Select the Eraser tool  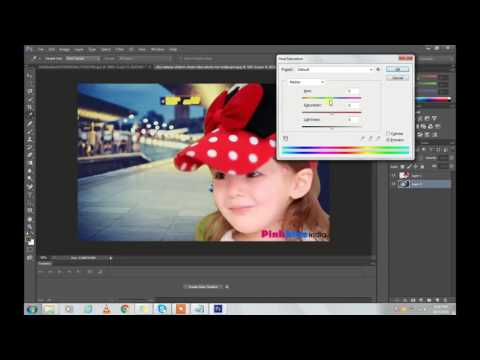(30, 155)
